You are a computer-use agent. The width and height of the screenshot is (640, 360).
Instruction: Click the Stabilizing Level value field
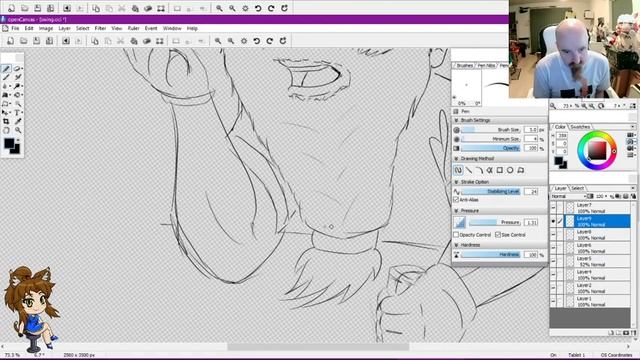pos(531,191)
